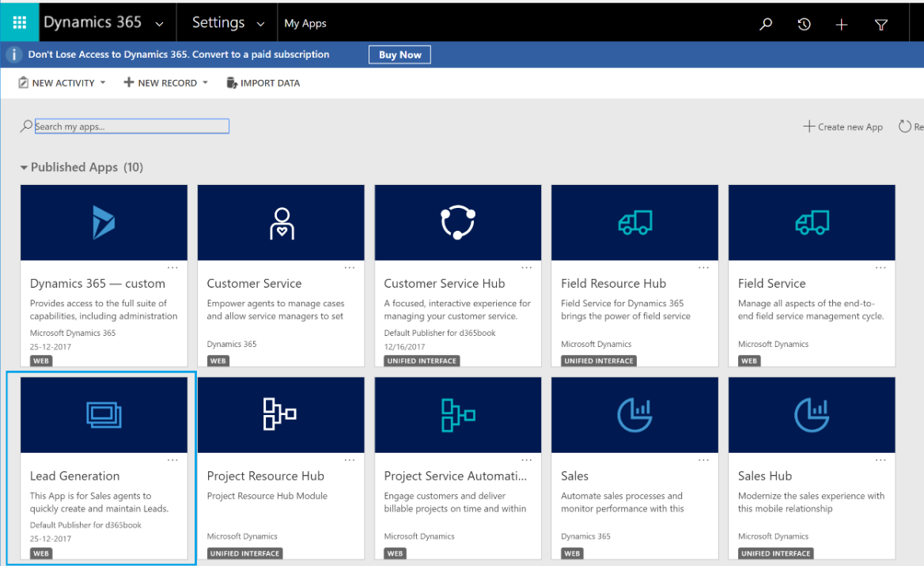This screenshot has height=566, width=924.
Task: Click the Lead Generation app icon
Action: tap(104, 415)
